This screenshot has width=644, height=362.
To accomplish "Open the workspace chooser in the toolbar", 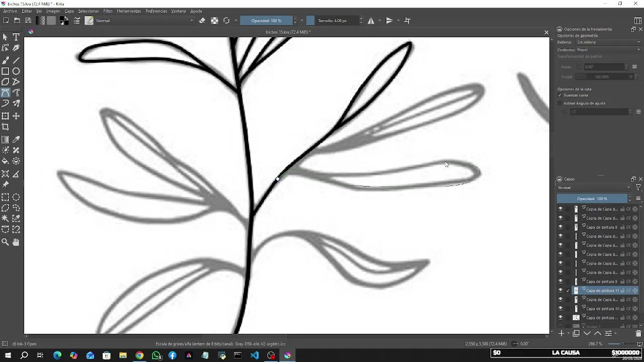I will pos(638,21).
